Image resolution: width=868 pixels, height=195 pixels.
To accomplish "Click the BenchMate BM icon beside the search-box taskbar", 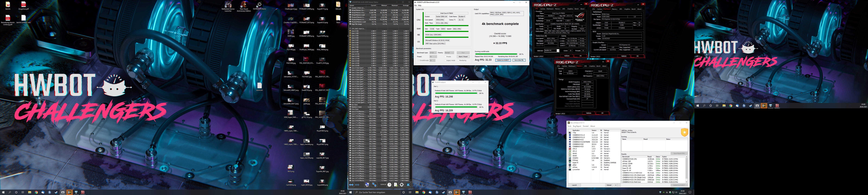I will tap(457, 192).
